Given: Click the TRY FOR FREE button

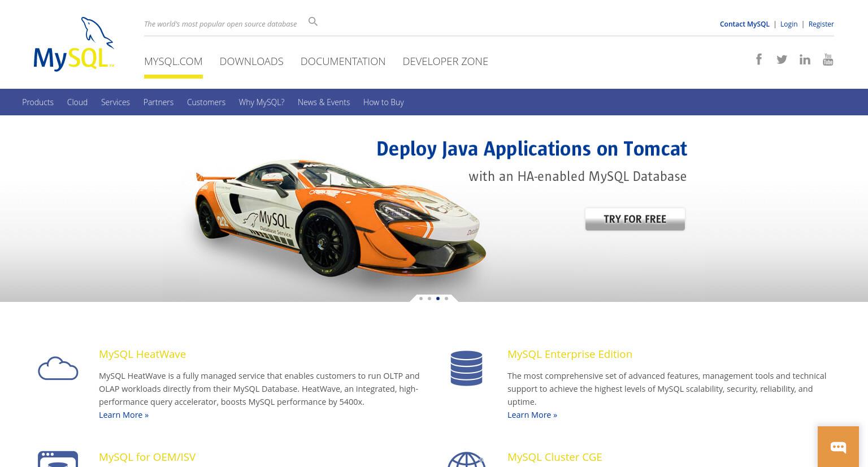Looking at the screenshot, I should point(635,219).
